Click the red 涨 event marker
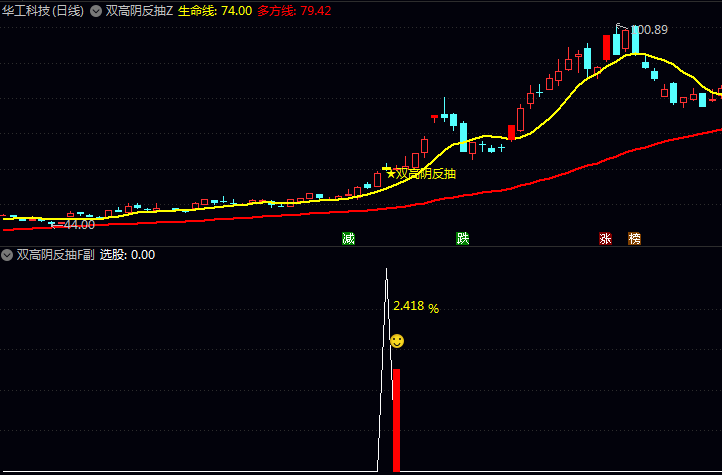 605,238
